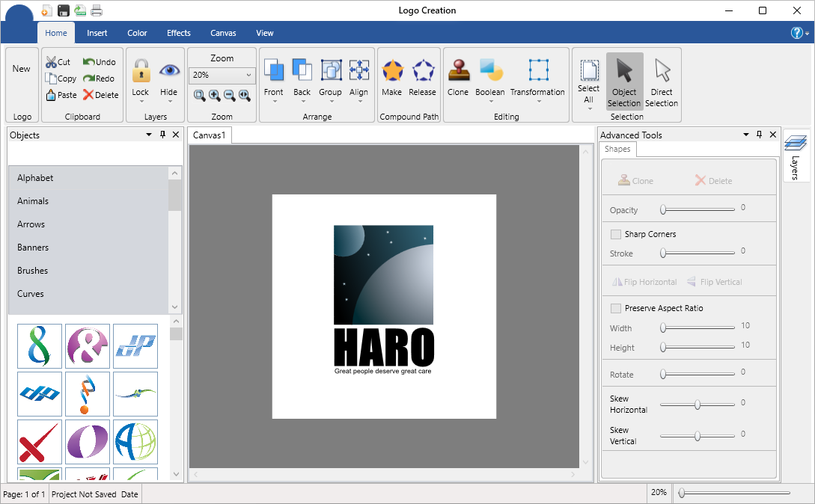Select the Animals category in Objects
815x504 pixels.
[33, 201]
